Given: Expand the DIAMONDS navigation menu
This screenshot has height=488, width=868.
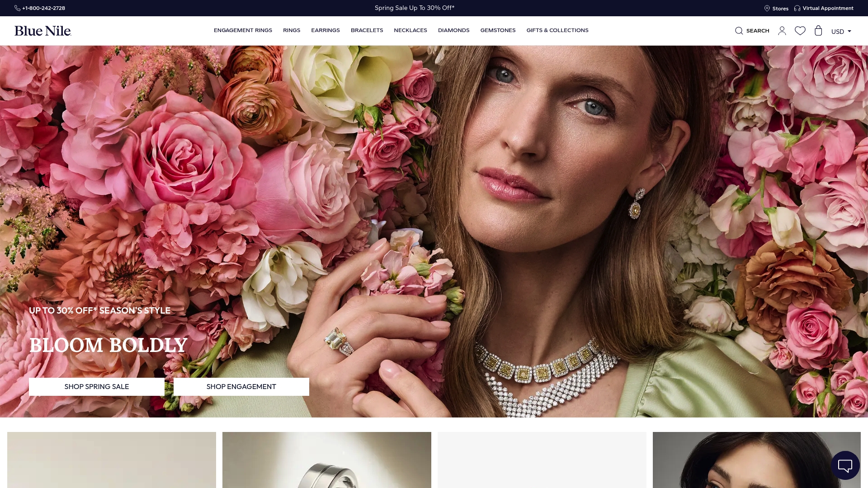Looking at the screenshot, I should (x=453, y=30).
